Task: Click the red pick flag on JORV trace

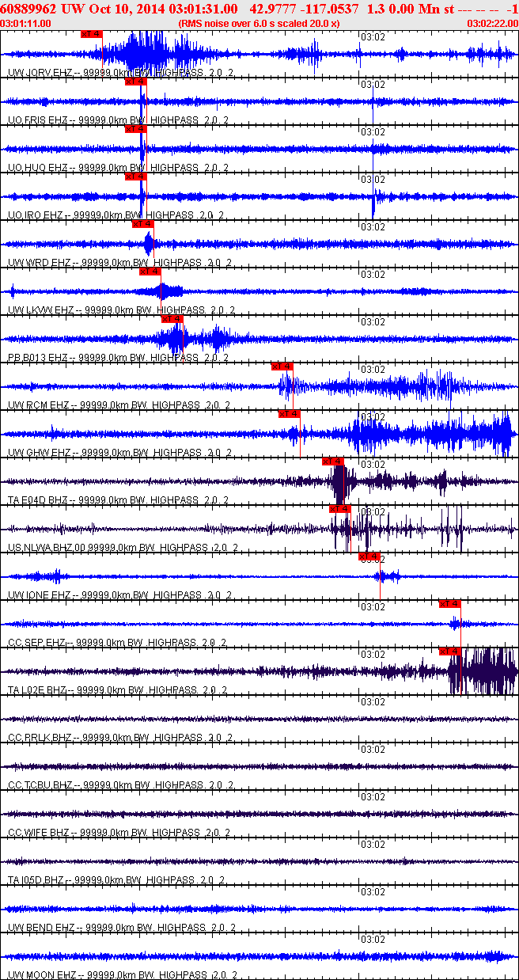Action: (91, 34)
